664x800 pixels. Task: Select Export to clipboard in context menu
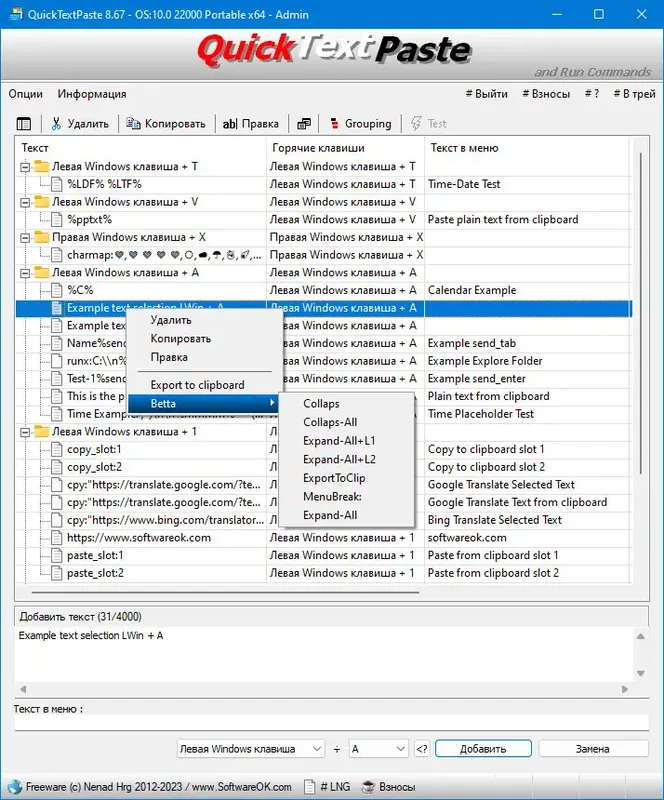[198, 385]
